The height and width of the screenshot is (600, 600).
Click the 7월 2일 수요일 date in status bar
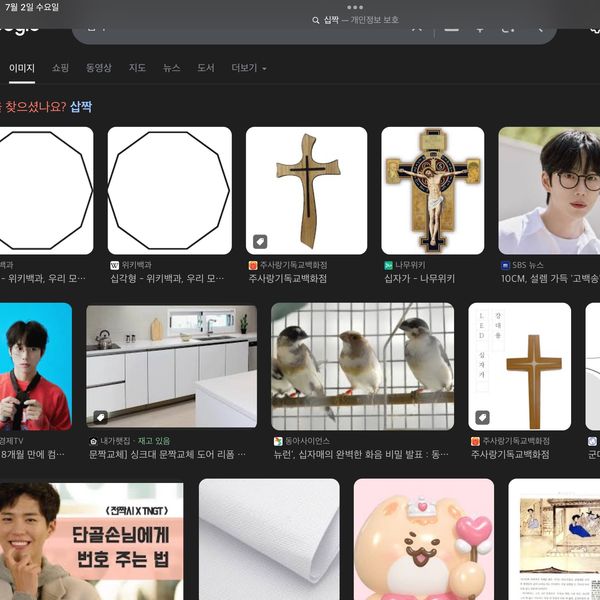(32, 7)
